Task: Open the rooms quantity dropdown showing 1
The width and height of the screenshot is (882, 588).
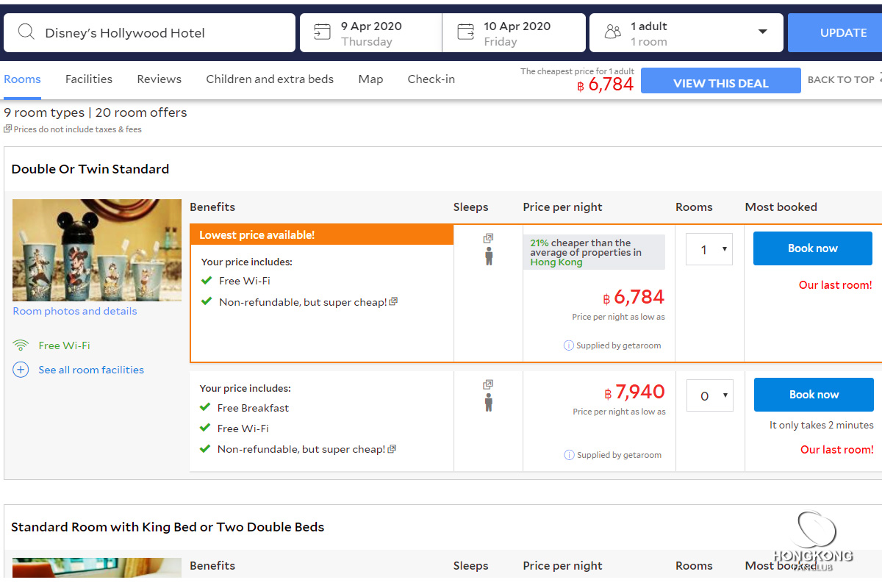Action: click(709, 250)
